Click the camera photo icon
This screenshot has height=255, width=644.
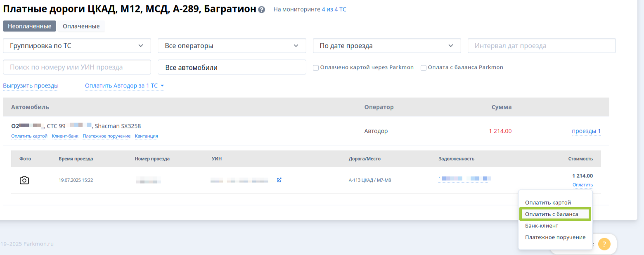(x=24, y=180)
